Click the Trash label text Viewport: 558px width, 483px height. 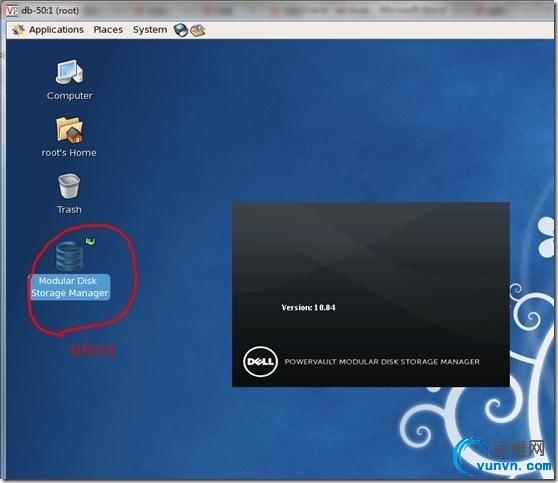[69, 210]
